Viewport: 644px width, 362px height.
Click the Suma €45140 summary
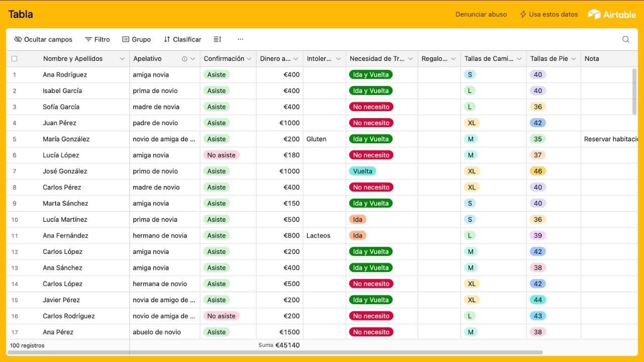pos(279,345)
